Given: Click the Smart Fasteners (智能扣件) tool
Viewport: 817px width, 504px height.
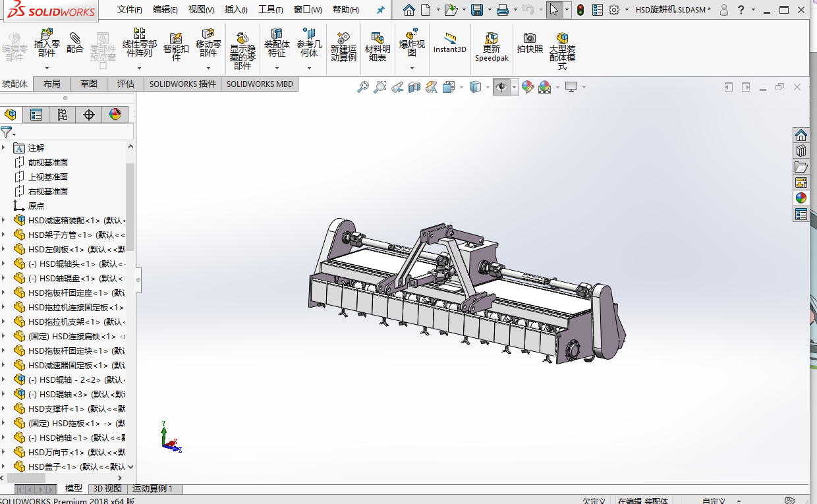Looking at the screenshot, I should point(176,46).
